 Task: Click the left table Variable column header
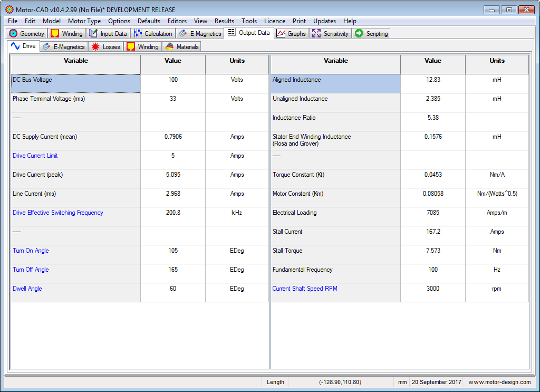(x=76, y=64)
